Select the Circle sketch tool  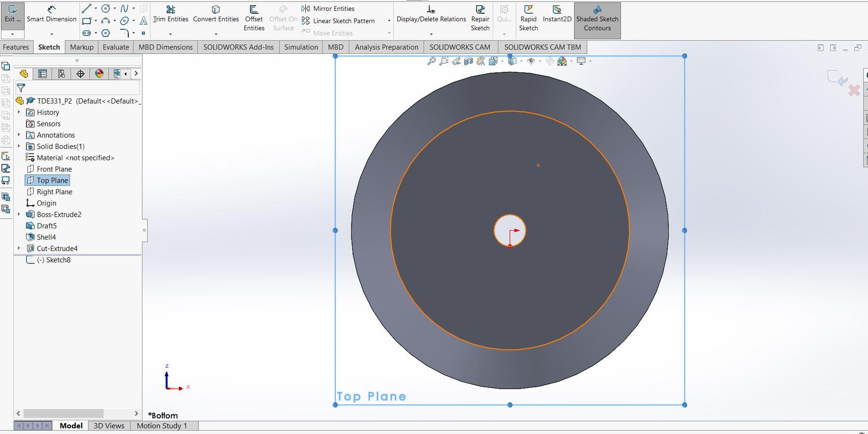tap(106, 9)
